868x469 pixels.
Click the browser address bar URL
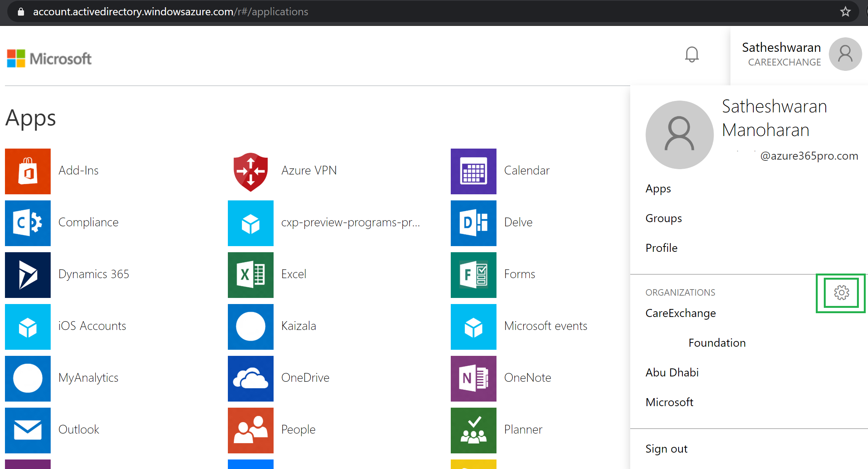click(171, 12)
